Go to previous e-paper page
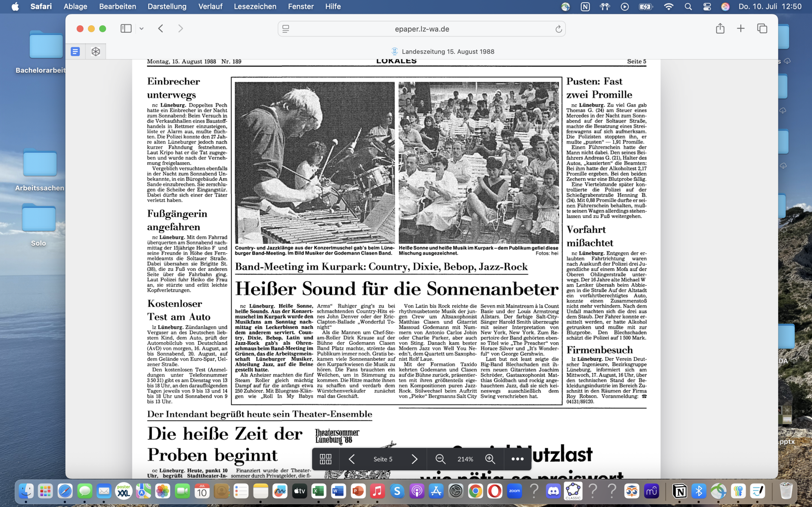 pos(352,459)
